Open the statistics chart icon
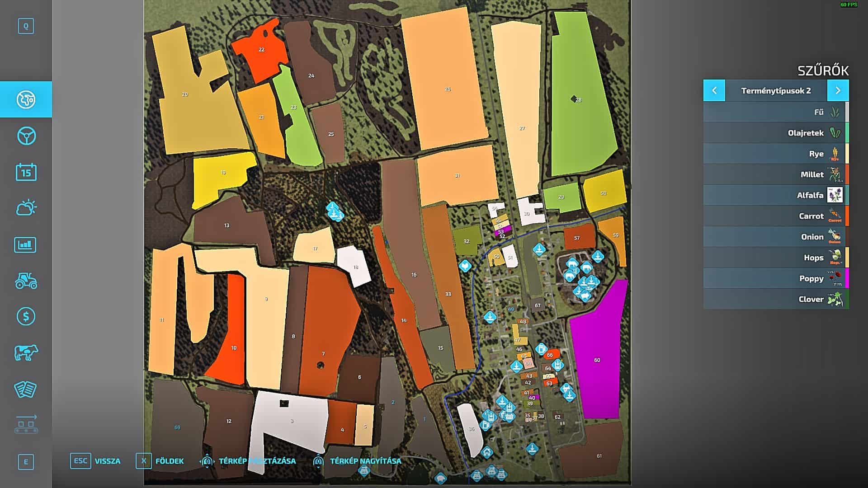 pos(26,244)
